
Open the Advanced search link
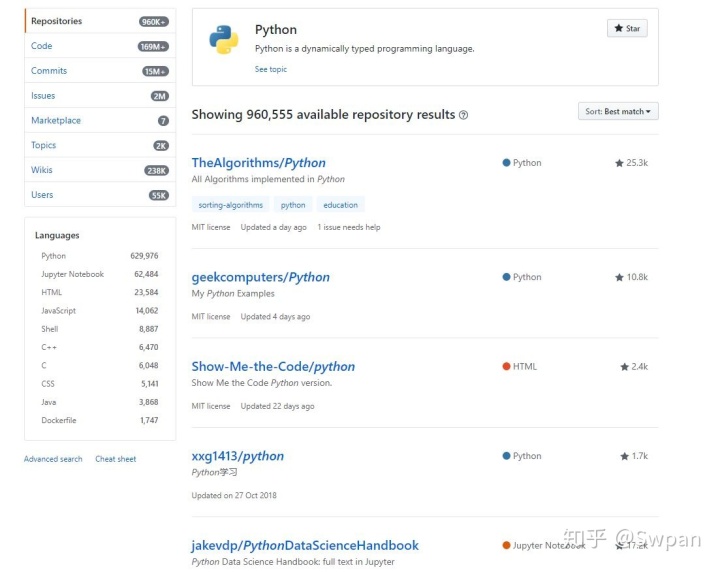click(x=53, y=459)
